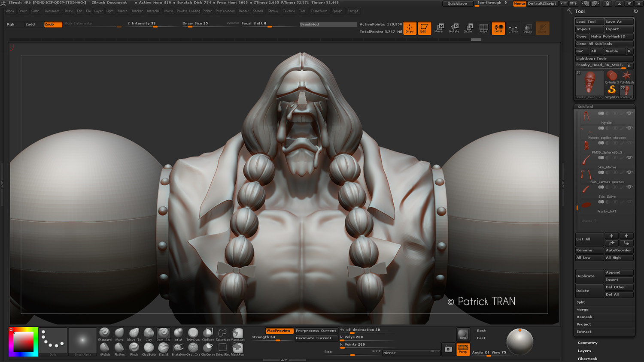Image resolution: width=644 pixels, height=362 pixels.
Task: Pick the MaskLasso brush
Action: pos(237,335)
